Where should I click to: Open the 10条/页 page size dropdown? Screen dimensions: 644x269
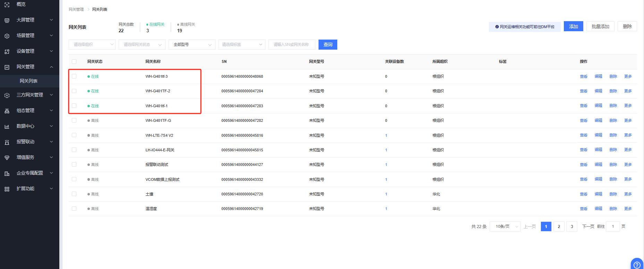coord(505,227)
